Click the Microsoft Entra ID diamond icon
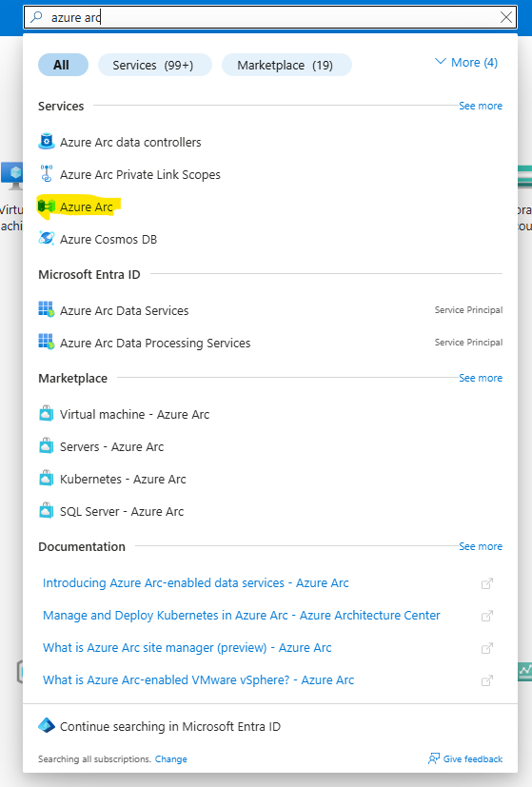532x787 pixels. [47, 726]
